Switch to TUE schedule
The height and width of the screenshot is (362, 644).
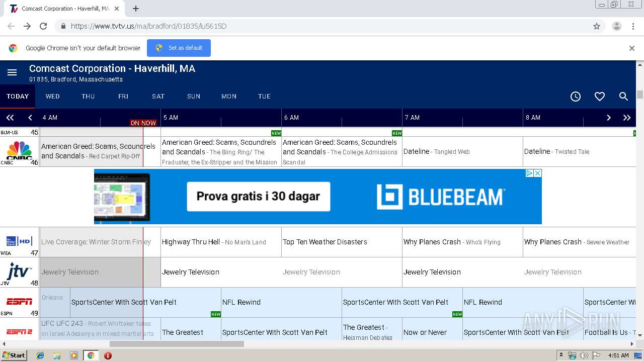tap(264, 97)
